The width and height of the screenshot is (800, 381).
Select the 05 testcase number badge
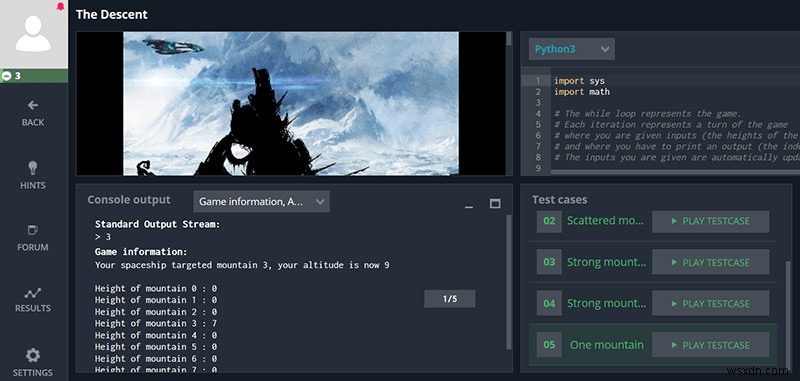(549, 345)
